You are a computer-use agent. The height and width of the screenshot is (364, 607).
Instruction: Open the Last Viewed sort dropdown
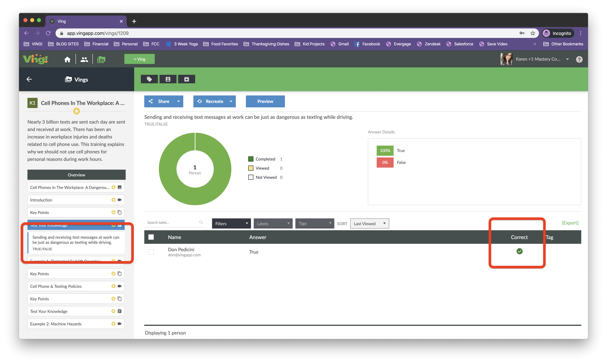click(x=370, y=223)
